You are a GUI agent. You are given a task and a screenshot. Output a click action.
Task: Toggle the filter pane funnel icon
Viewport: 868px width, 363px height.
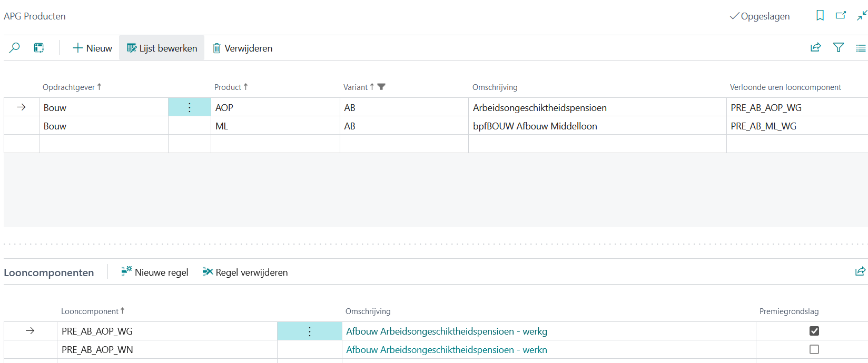point(838,48)
